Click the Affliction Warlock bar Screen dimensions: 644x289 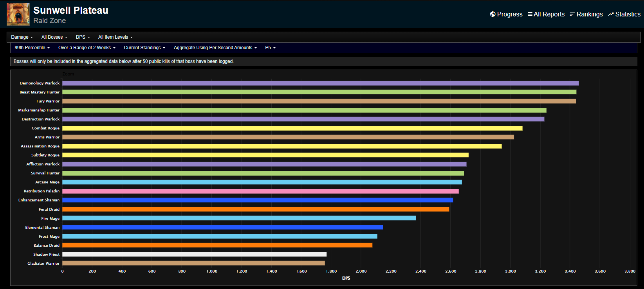pos(264,164)
